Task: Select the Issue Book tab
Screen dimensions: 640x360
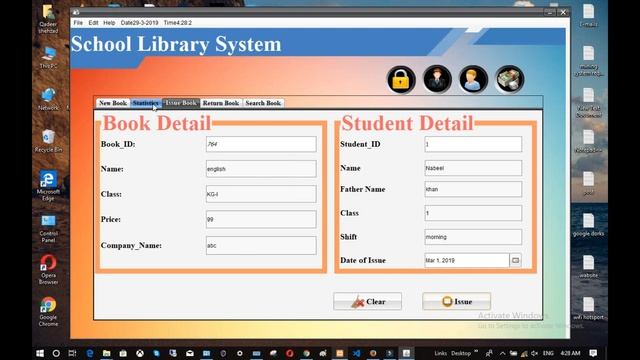Action: coord(181,103)
